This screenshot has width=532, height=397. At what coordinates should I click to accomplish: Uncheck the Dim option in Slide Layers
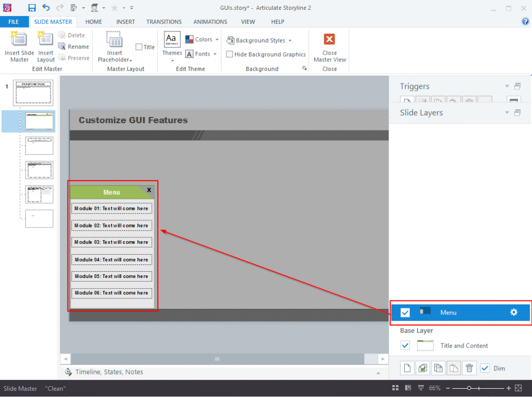(485, 368)
